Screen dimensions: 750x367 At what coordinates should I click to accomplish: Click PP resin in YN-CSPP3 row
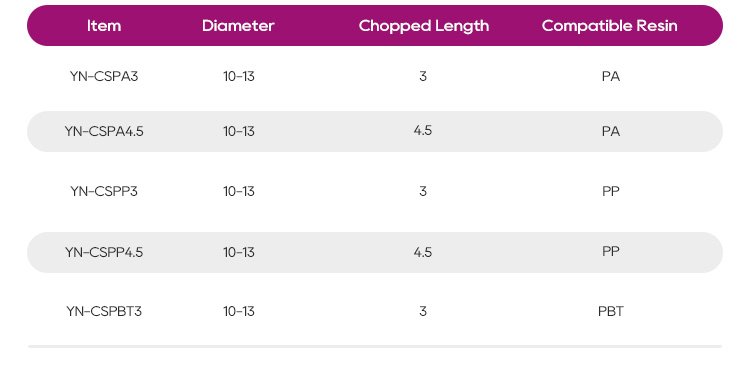(611, 191)
